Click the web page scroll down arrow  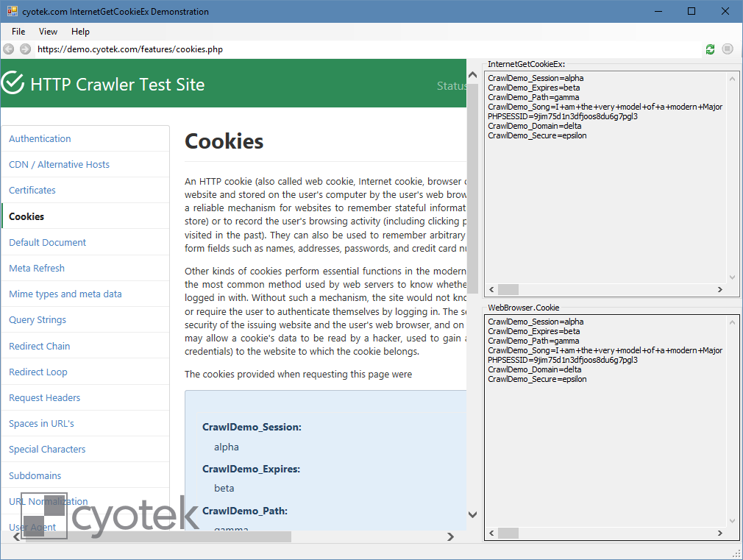point(472,514)
